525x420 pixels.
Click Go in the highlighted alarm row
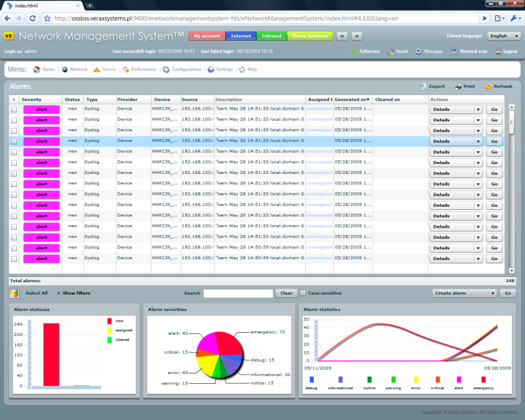[494, 141]
